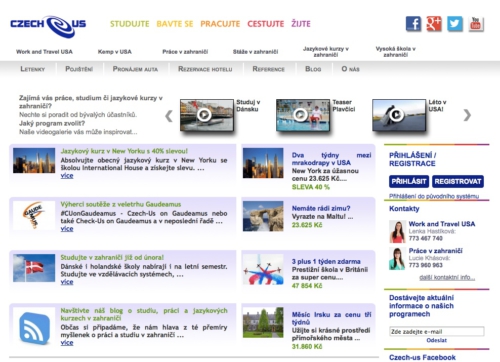This screenshot has width=500, height=362.
Task: Submit newsletter with Odeslat link
Action: tap(437, 340)
